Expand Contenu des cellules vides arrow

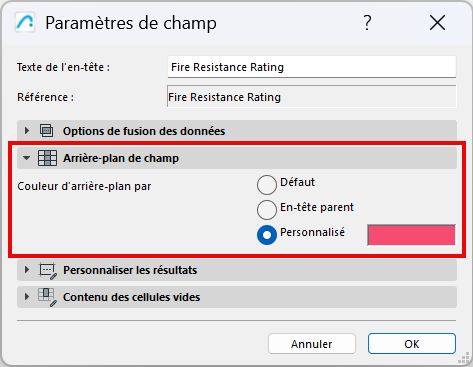(27, 296)
